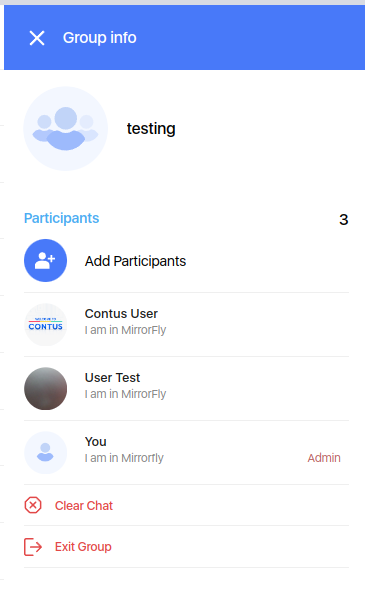Click the group avatar image
This screenshot has height=601, width=365.
tap(66, 128)
